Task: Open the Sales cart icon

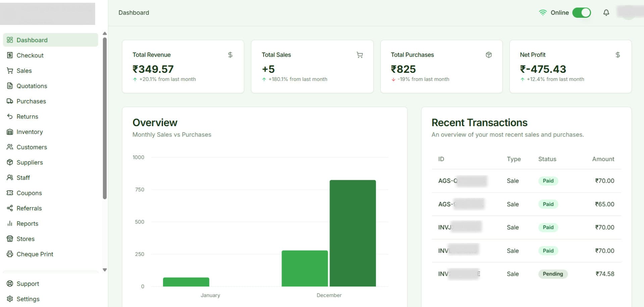Action: pos(10,70)
